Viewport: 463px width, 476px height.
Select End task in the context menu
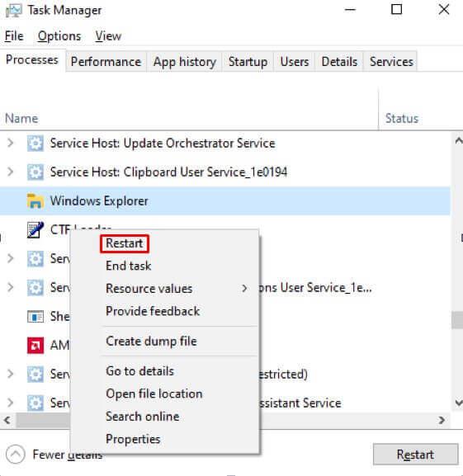[x=128, y=266]
